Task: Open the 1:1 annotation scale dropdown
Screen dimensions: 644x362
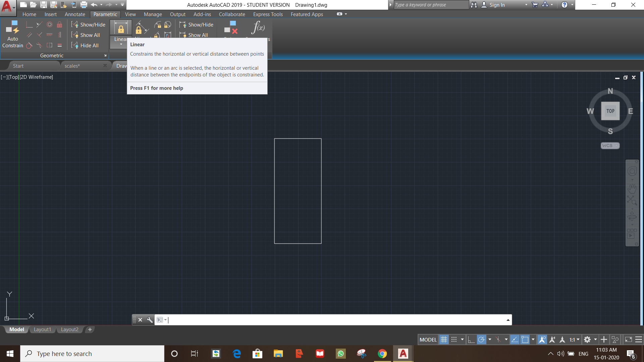Action: click(575, 340)
